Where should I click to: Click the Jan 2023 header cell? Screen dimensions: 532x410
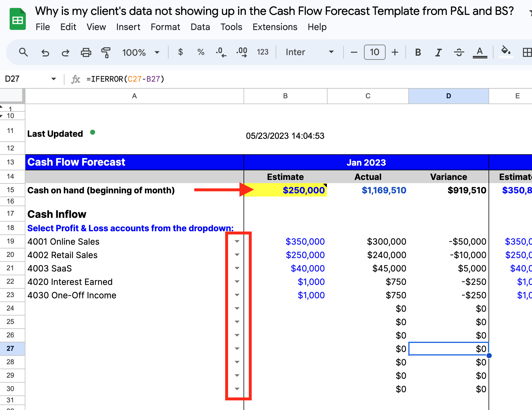[366, 162]
